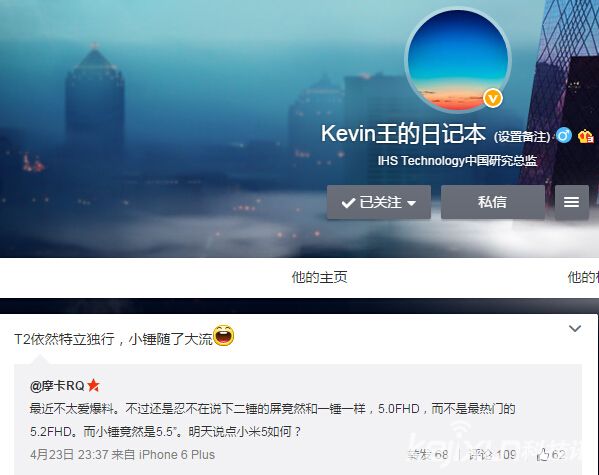Open the 评论 109 comments link
This screenshot has width=599, height=475.
pyautogui.click(x=492, y=455)
